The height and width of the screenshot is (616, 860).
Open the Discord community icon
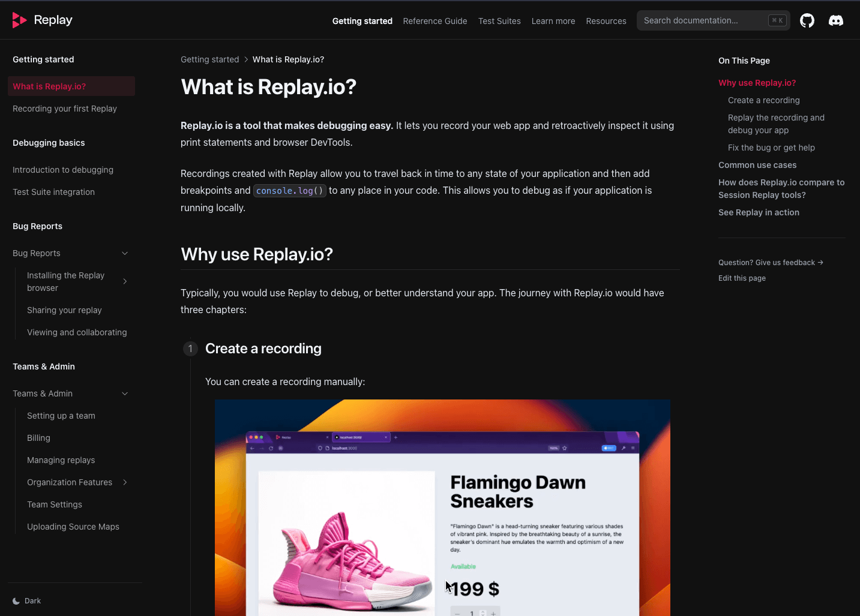[836, 21]
